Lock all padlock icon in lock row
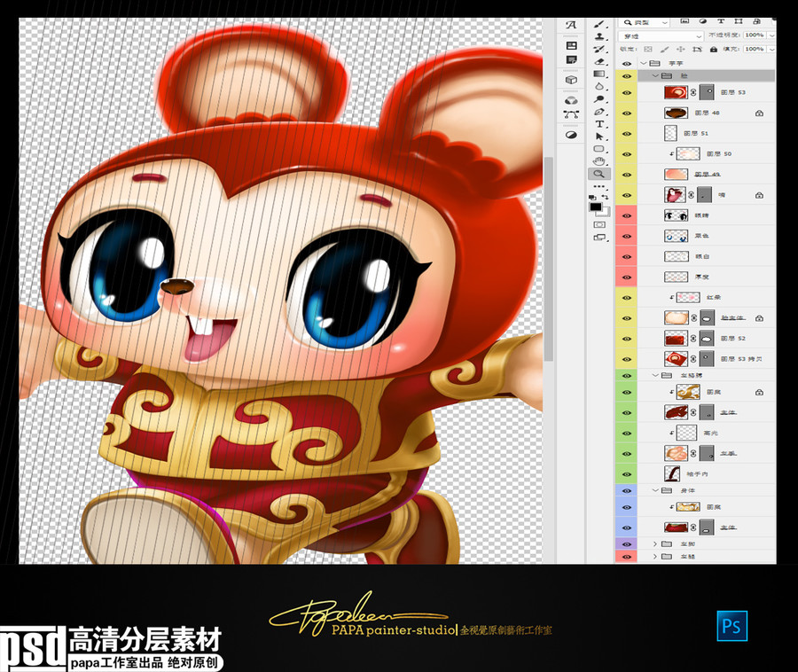 click(x=714, y=50)
